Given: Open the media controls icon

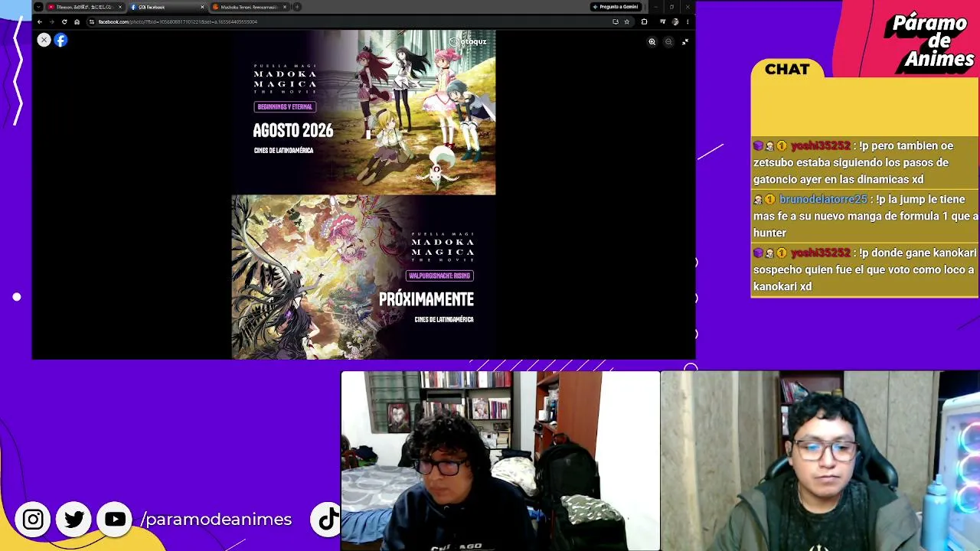Looking at the screenshot, I should point(662,21).
